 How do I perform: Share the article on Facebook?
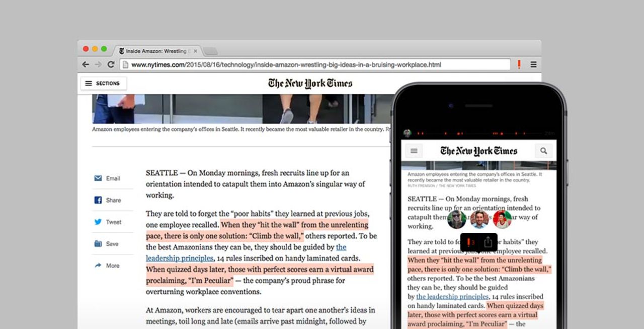click(x=107, y=200)
